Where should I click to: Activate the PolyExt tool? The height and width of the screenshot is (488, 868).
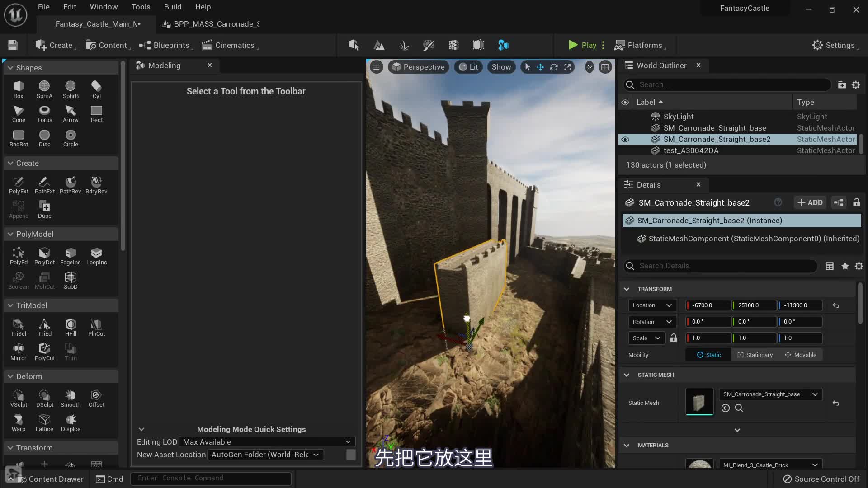(x=18, y=185)
